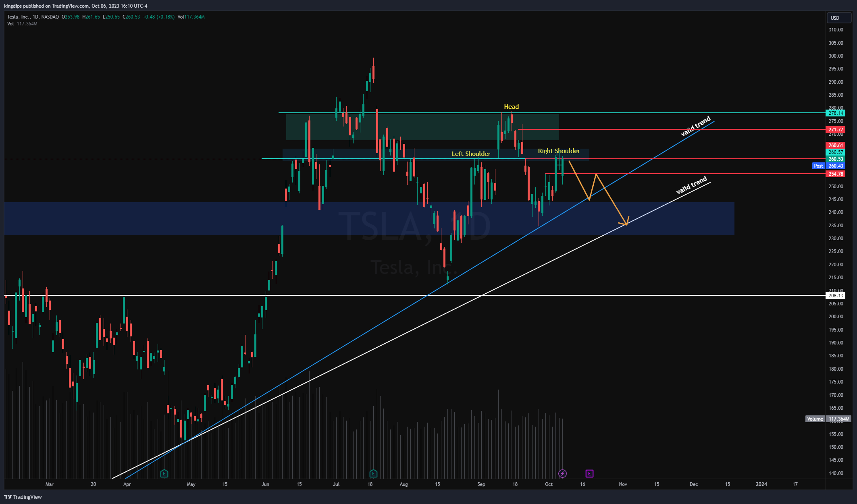This screenshot has height=504, width=857.
Task: Select the Head text annotation
Action: coord(511,107)
